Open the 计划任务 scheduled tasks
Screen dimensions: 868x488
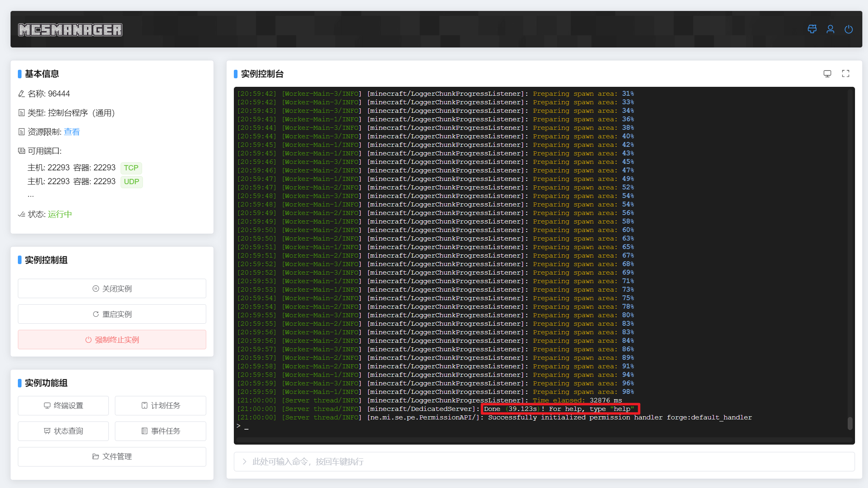tap(161, 406)
